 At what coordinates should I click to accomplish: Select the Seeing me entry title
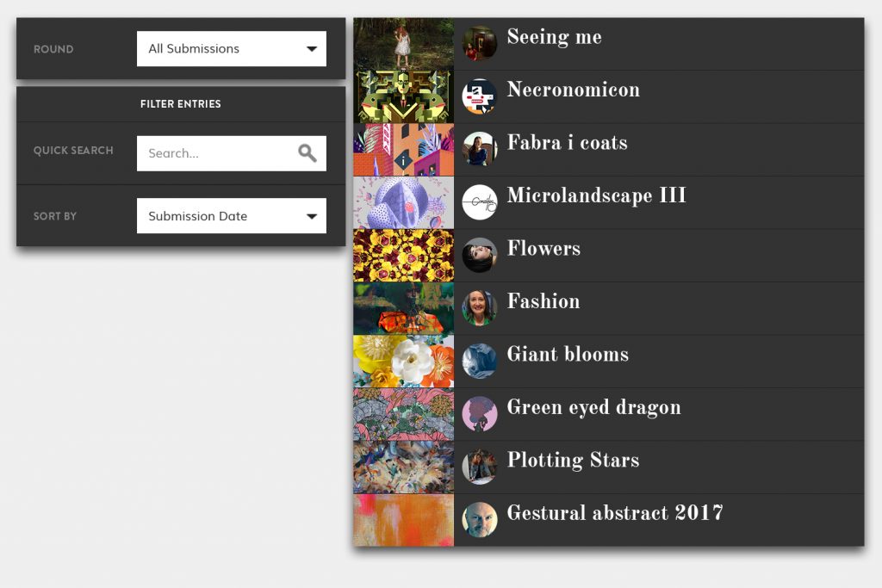click(x=554, y=38)
